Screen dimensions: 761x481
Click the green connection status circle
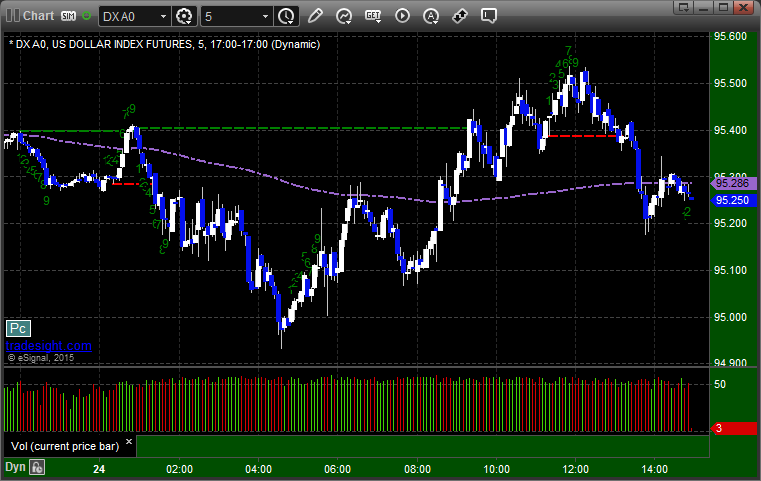86,16
